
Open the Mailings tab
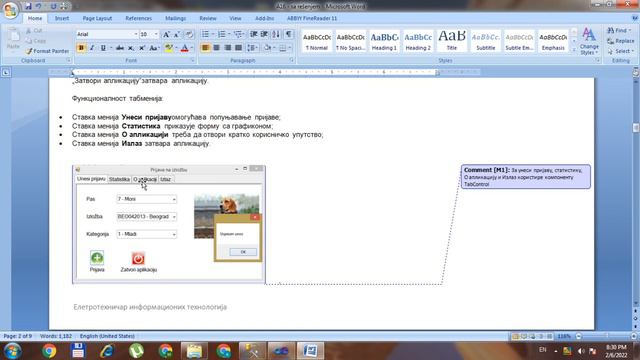click(176, 18)
